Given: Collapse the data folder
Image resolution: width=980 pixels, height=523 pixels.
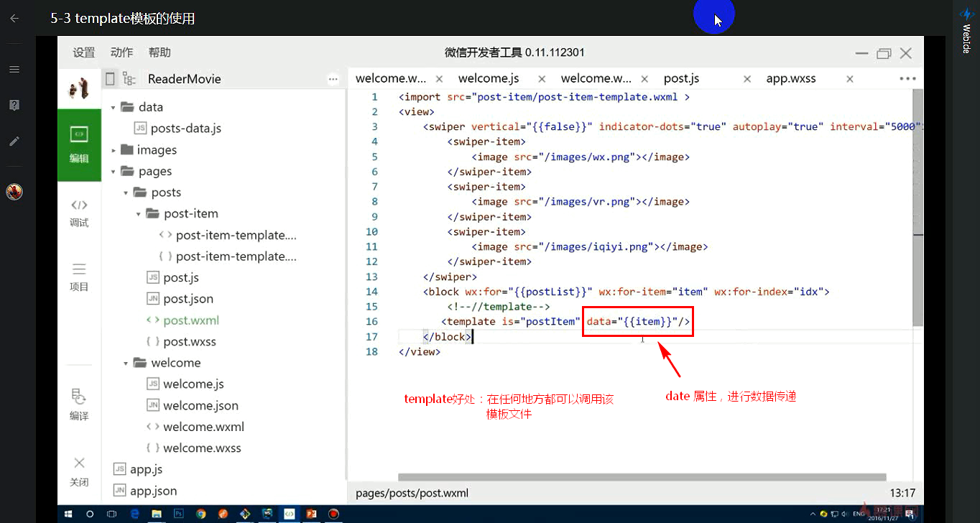Looking at the screenshot, I should point(114,107).
